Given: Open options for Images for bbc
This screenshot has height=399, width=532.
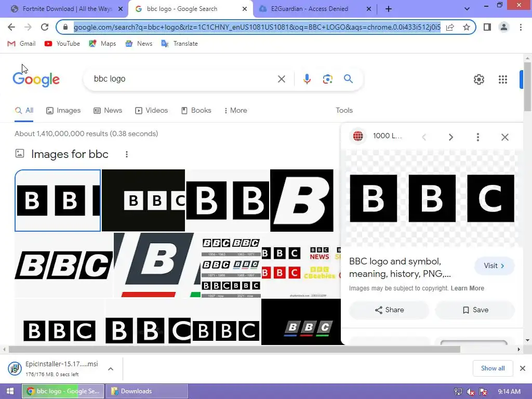Looking at the screenshot, I should [x=127, y=154].
